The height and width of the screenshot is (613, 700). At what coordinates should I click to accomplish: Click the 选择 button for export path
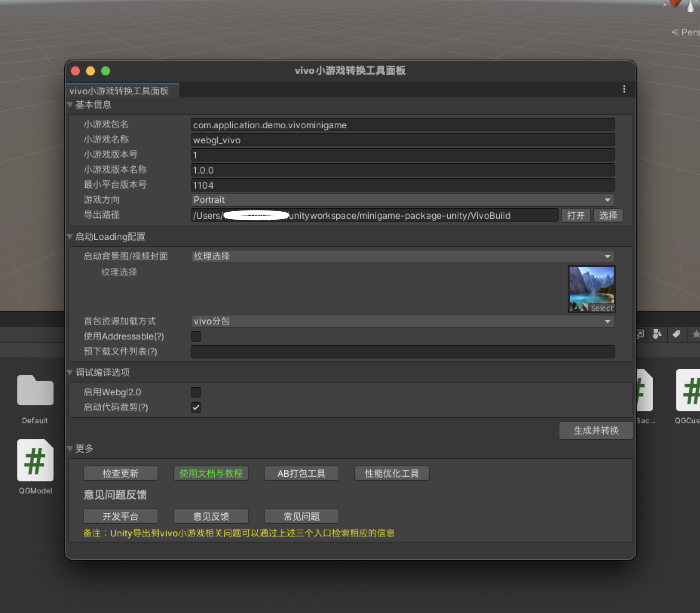[608, 215]
